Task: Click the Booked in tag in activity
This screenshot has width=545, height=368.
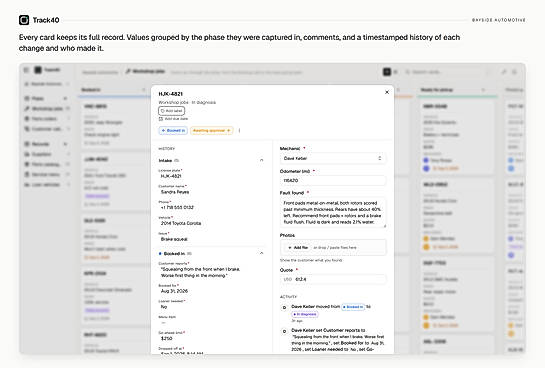Action: (353, 307)
